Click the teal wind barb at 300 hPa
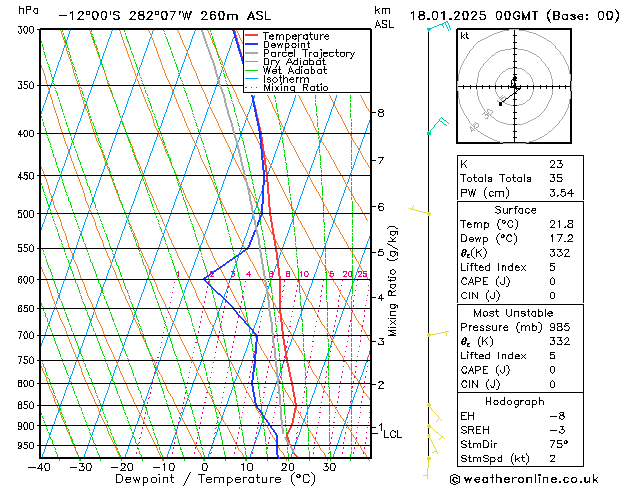 440,26
